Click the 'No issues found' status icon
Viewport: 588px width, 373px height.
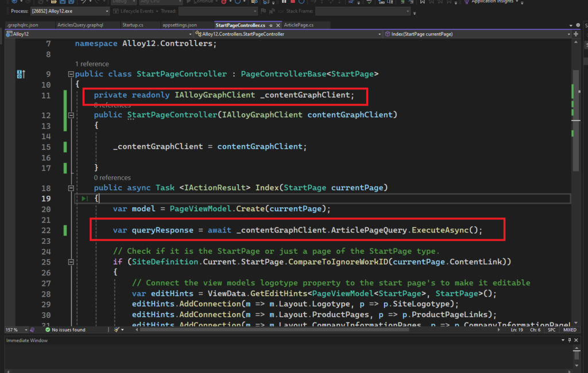[x=47, y=329]
